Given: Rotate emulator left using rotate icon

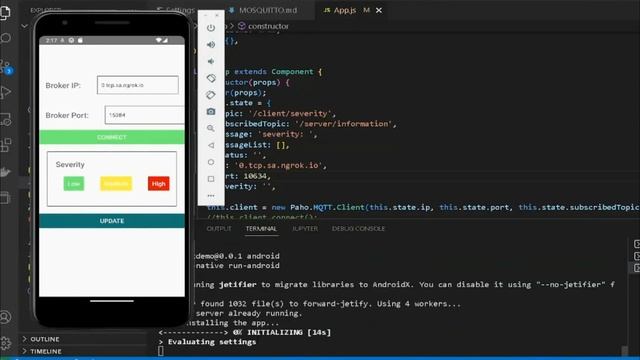Looking at the screenshot, I should (211, 78).
